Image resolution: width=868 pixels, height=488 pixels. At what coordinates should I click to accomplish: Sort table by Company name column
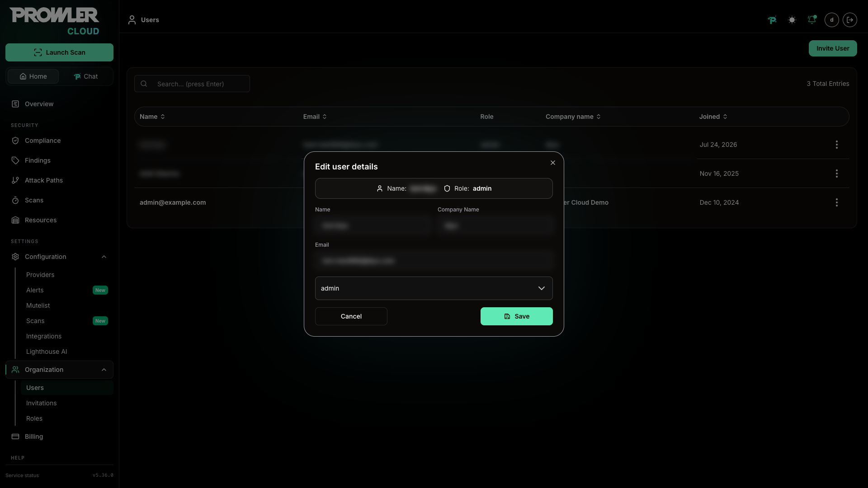pos(573,117)
